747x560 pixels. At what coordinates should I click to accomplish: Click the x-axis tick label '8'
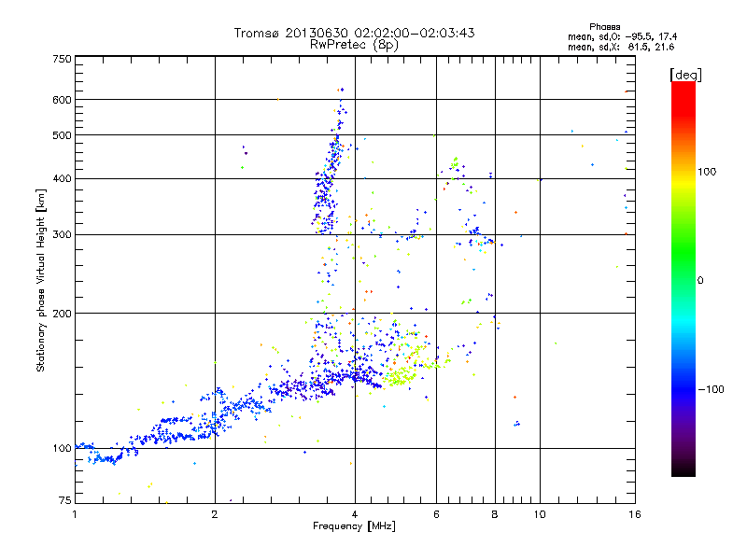click(x=495, y=514)
